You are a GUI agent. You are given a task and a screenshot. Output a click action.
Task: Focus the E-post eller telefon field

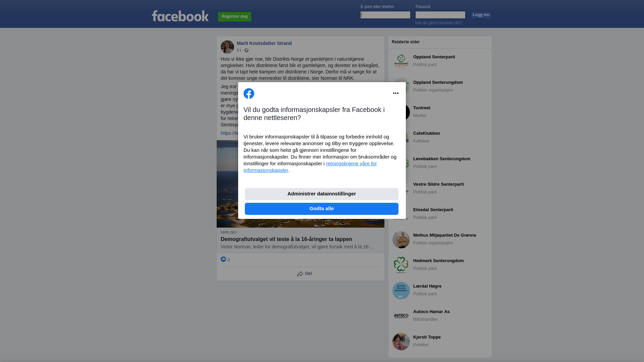tap(385, 15)
